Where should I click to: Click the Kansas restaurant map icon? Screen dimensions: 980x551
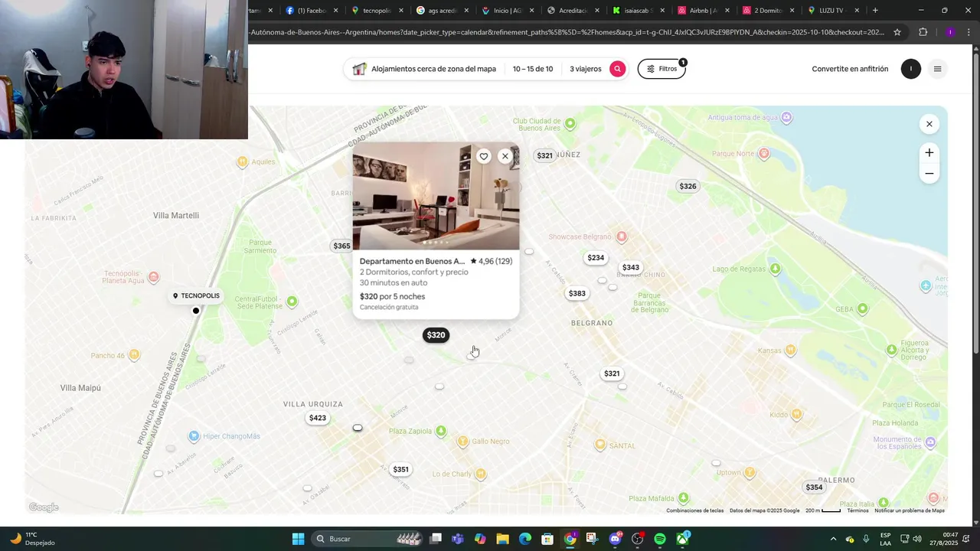790,350
